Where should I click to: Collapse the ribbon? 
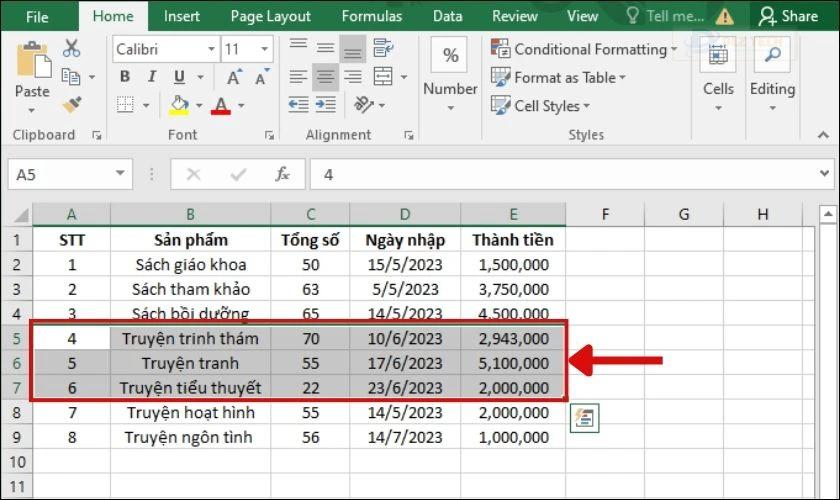coord(823,135)
